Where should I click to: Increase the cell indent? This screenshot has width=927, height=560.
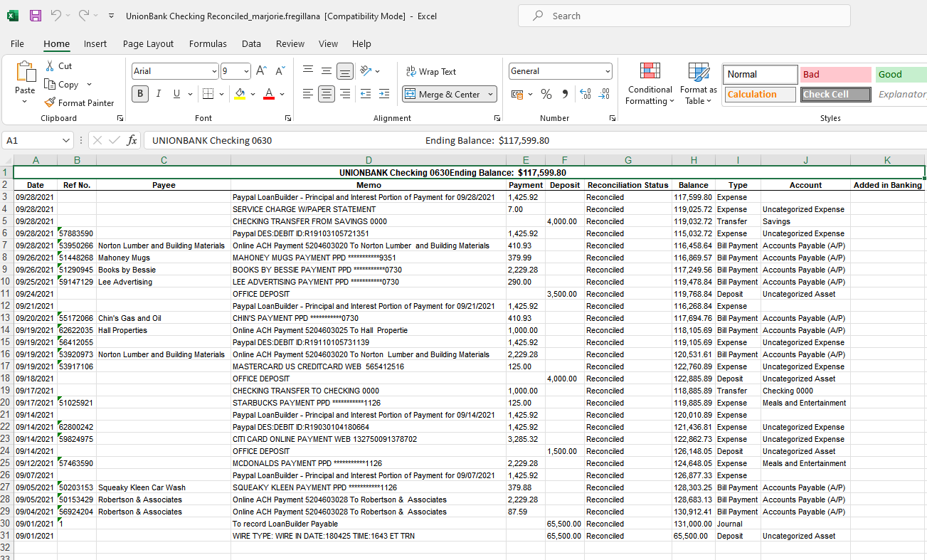(384, 94)
